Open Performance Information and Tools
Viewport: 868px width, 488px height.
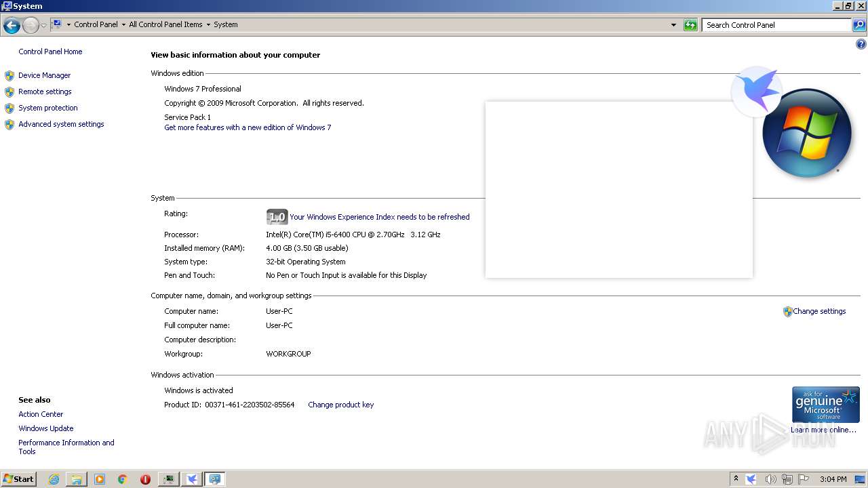click(66, 447)
